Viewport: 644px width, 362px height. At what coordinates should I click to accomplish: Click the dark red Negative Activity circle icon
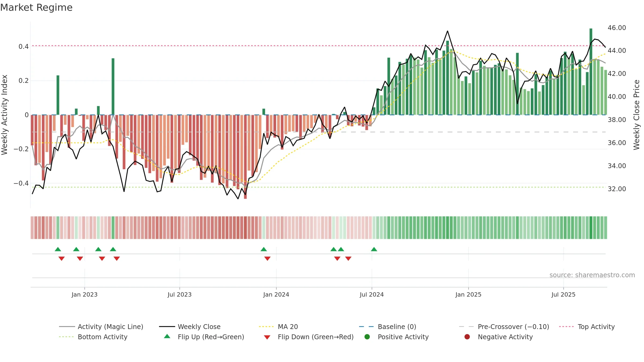(467, 337)
